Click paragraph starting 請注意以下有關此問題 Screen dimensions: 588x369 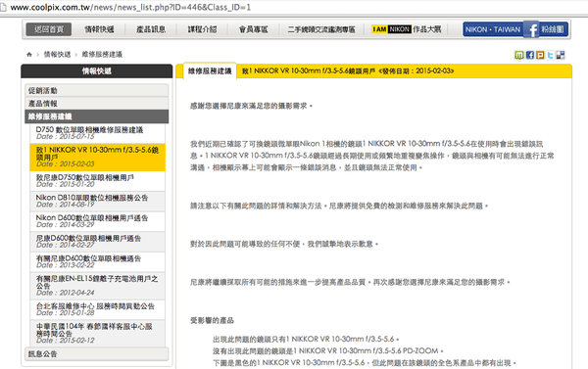pyautogui.click(x=339, y=206)
